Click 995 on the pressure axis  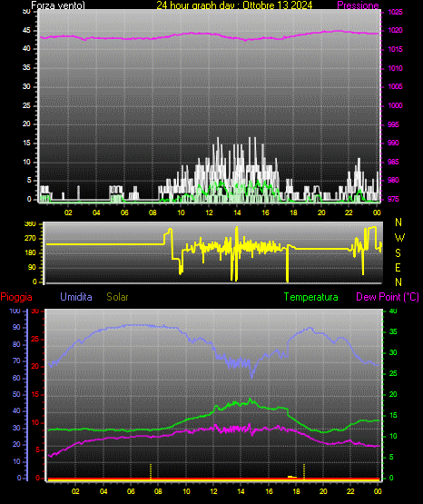[393, 124]
